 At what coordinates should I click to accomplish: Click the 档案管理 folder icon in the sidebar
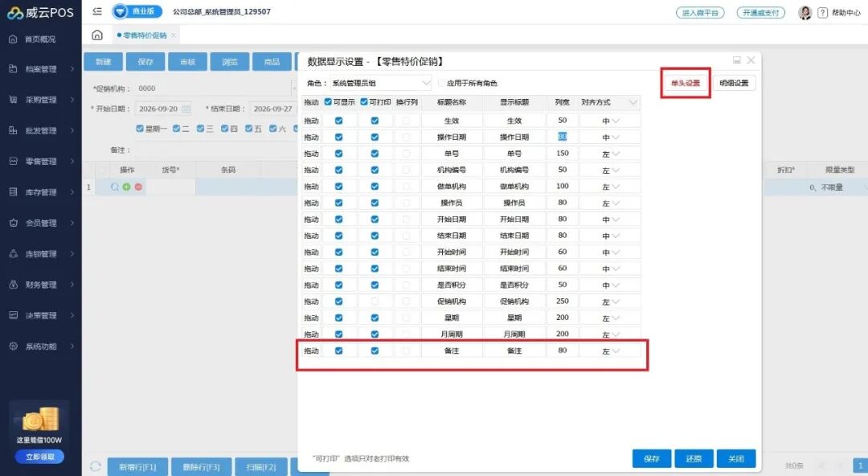coord(14,68)
